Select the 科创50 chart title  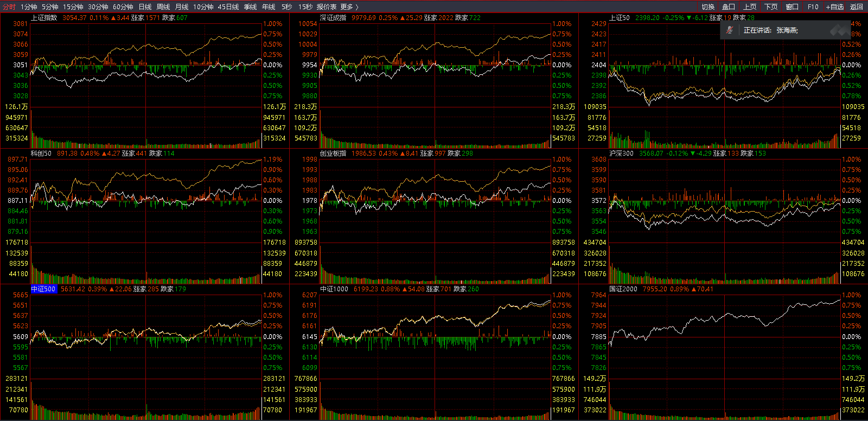(41, 153)
